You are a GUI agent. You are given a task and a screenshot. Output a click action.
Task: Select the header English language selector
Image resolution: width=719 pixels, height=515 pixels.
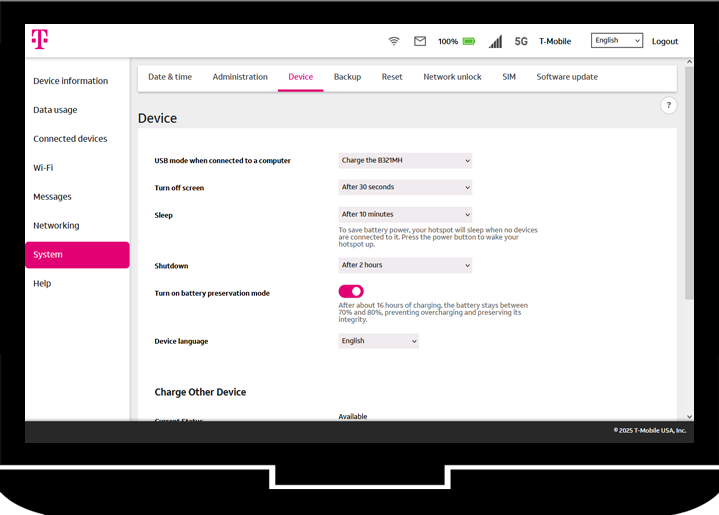click(x=617, y=41)
